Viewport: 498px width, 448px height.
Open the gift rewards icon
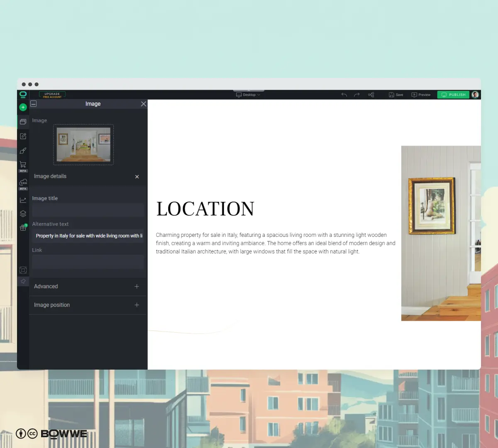[x=23, y=228]
